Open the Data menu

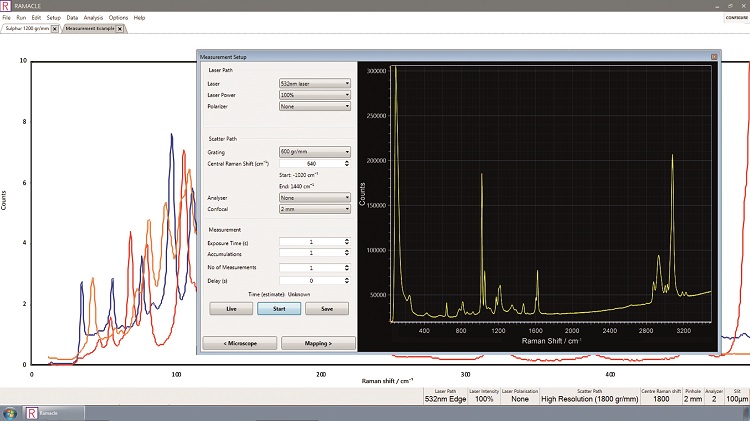pos(72,18)
